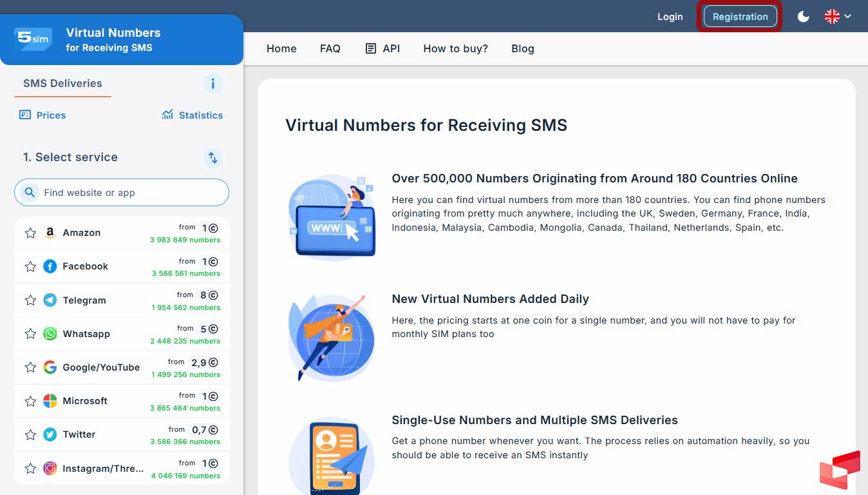Toggle dark mode with moon icon
Image resolution: width=868 pixels, height=495 pixels.
pyautogui.click(x=803, y=17)
